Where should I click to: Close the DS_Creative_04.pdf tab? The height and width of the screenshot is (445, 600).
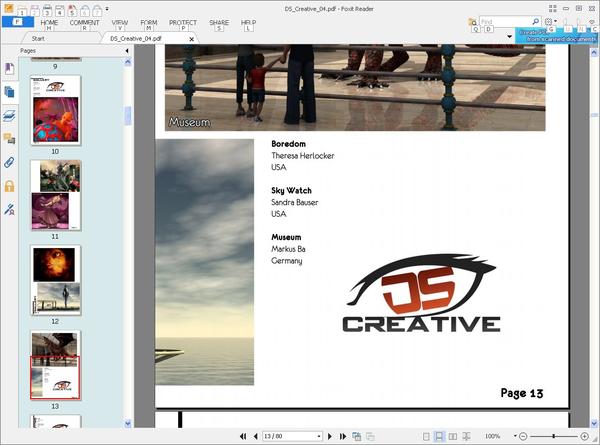point(192,39)
